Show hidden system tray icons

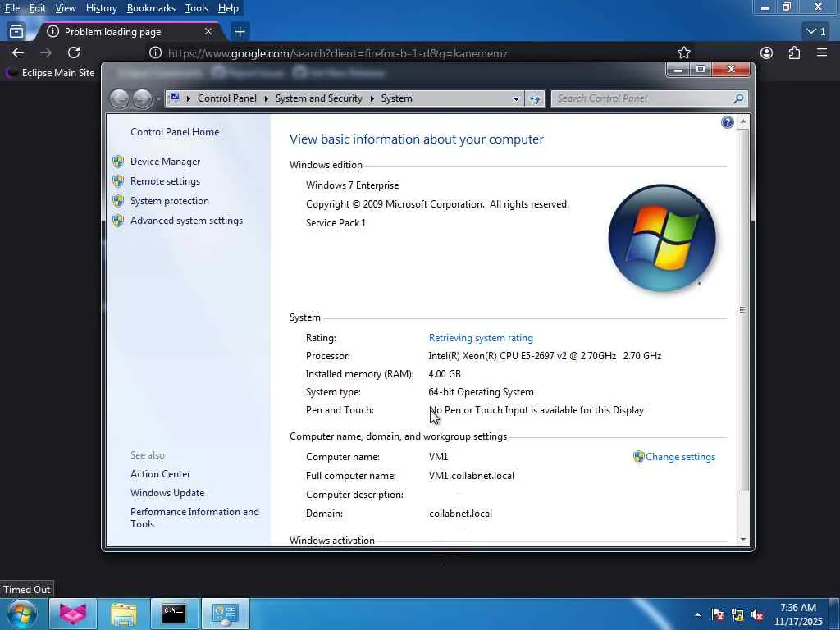(x=697, y=615)
